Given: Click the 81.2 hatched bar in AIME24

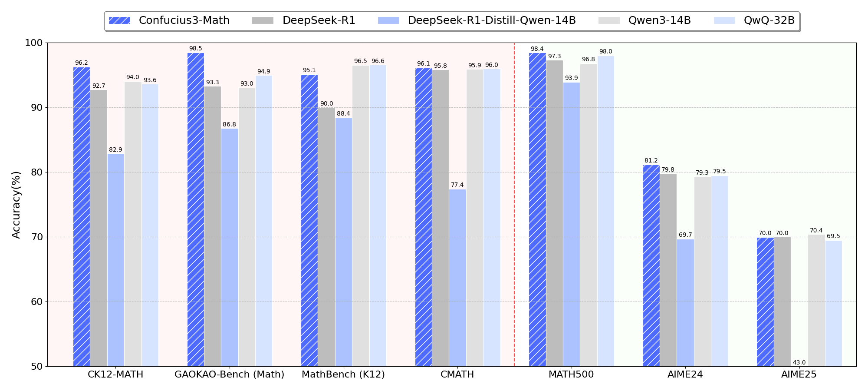Looking at the screenshot, I should click(x=651, y=265).
